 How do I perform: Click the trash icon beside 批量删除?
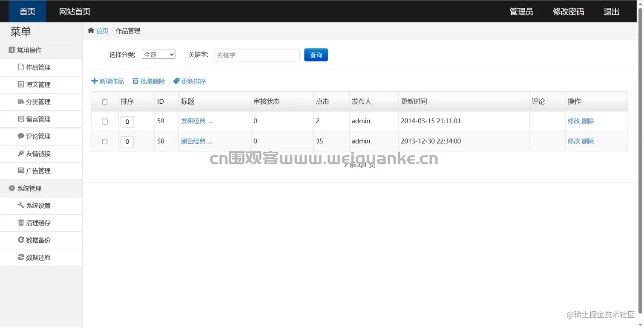coord(135,81)
